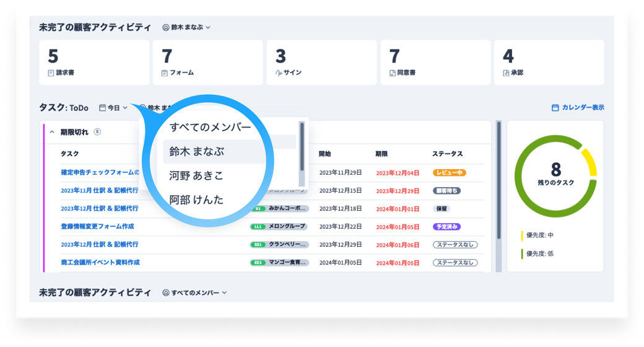
Task: Click the サイン signature icon
Action: (279, 73)
